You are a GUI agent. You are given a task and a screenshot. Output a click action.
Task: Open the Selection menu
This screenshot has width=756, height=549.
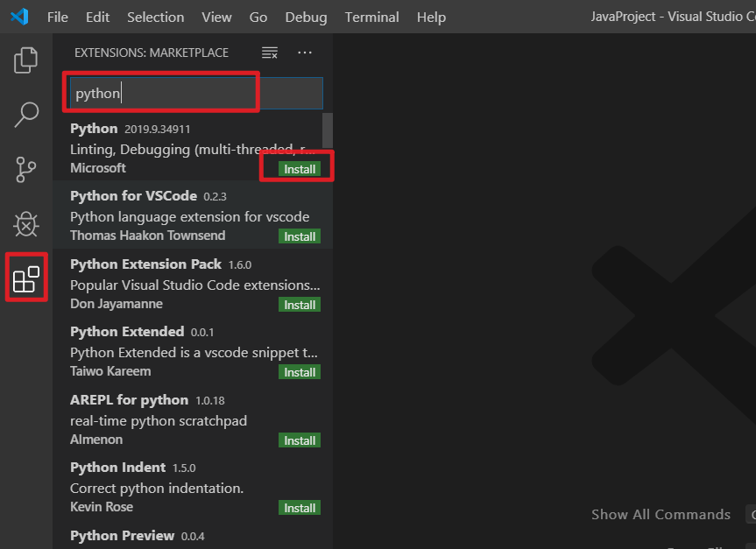point(155,17)
